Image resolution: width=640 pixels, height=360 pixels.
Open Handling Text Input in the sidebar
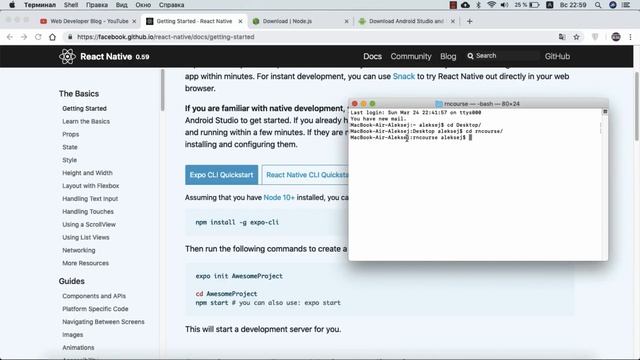coord(90,199)
